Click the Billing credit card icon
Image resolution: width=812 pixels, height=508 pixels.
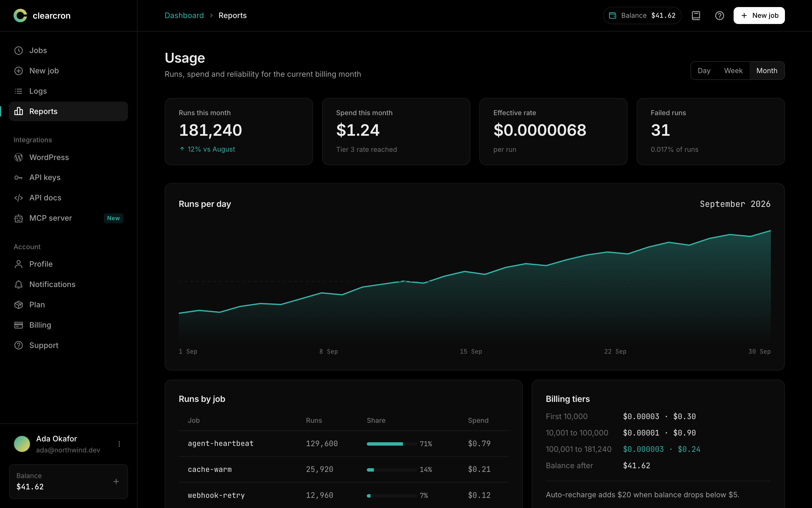tap(18, 325)
